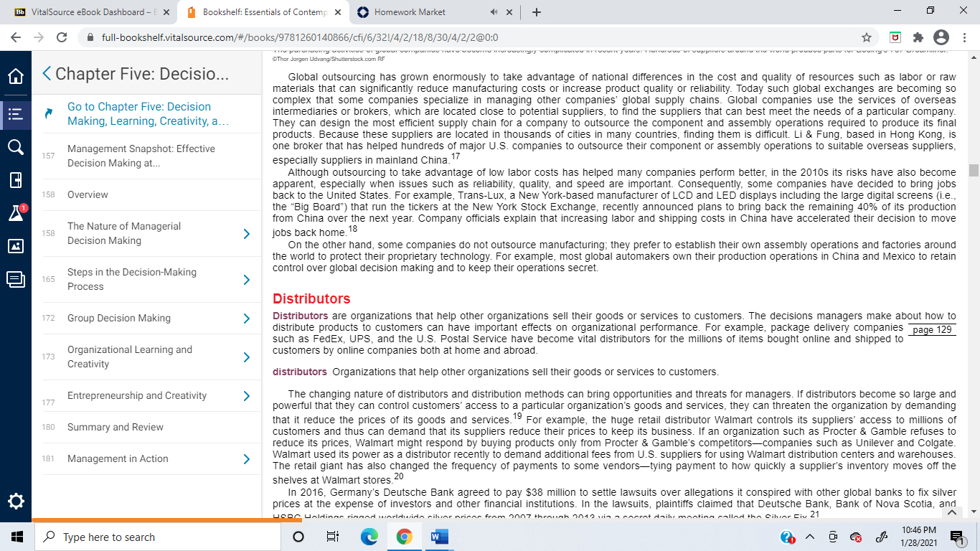Open the lab flask icon with notification badge
The image size is (980, 551).
coord(16,213)
